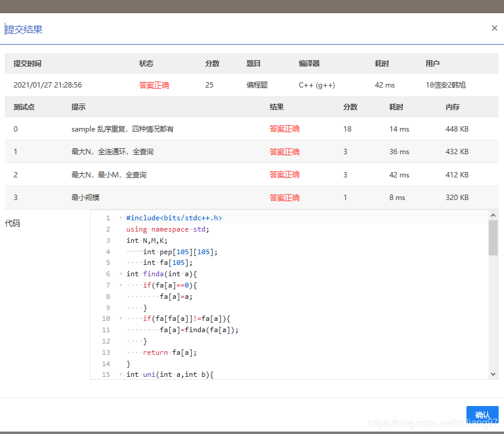Collapse code fold arrow at line 1
Screen dimensions: 504x434
tap(121, 218)
